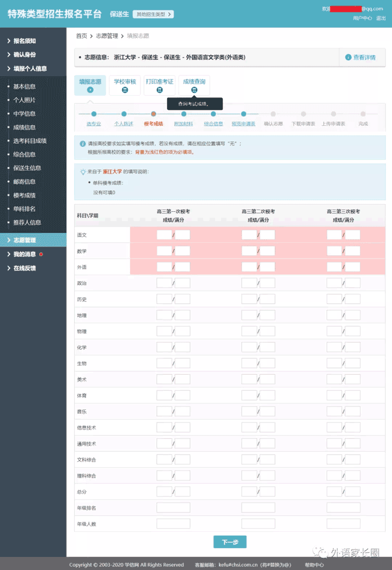Open 保送生信息 in the sidebar
This screenshot has height=570, width=392.
(x=27, y=168)
